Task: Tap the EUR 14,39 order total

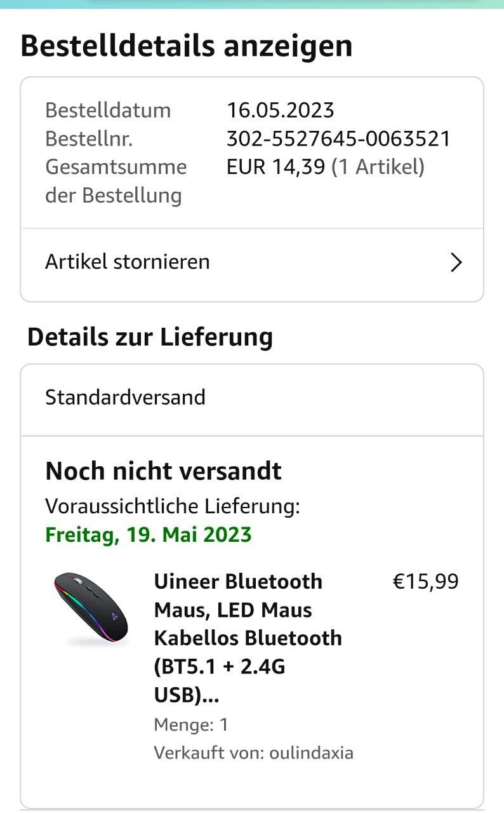Action: point(275,167)
